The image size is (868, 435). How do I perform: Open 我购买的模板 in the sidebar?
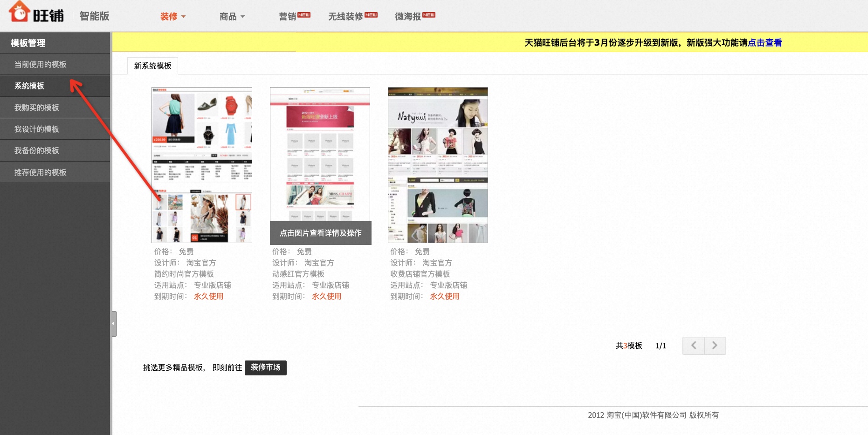click(x=55, y=108)
